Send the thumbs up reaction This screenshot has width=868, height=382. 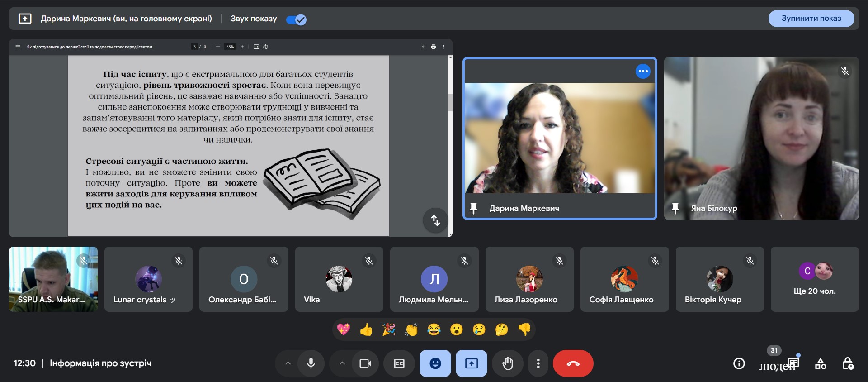pyautogui.click(x=366, y=329)
